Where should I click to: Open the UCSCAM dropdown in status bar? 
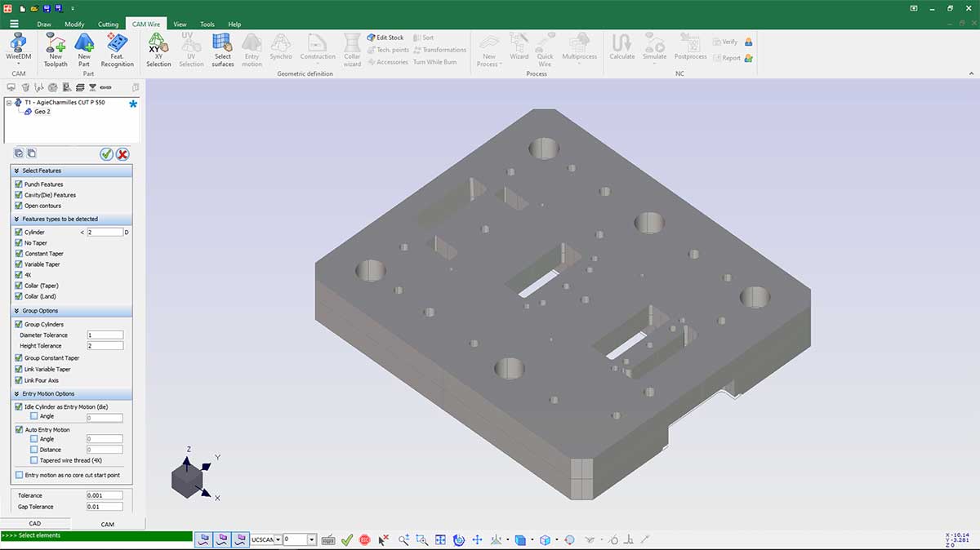(278, 539)
